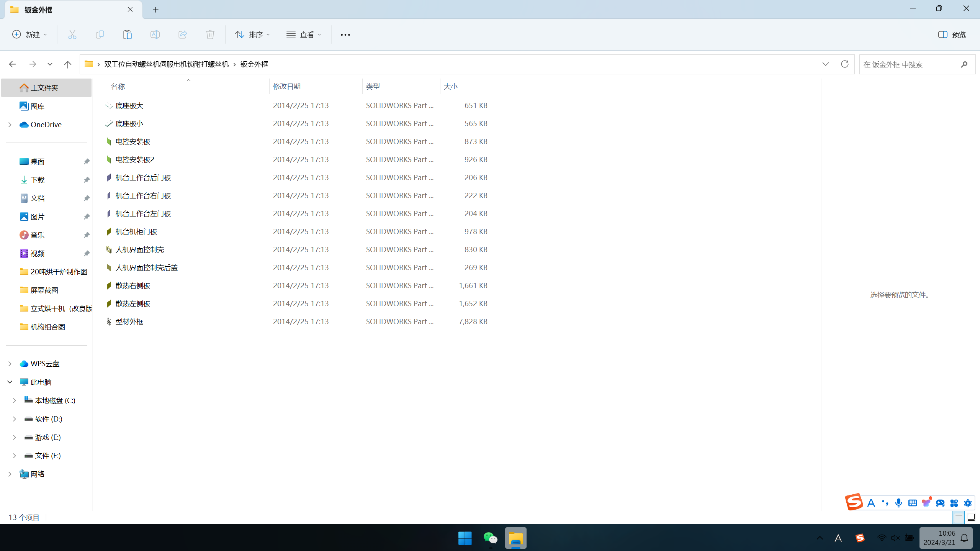Open the 排序 sort dropdown
Viewport: 980px width, 551px height.
(x=252, y=34)
